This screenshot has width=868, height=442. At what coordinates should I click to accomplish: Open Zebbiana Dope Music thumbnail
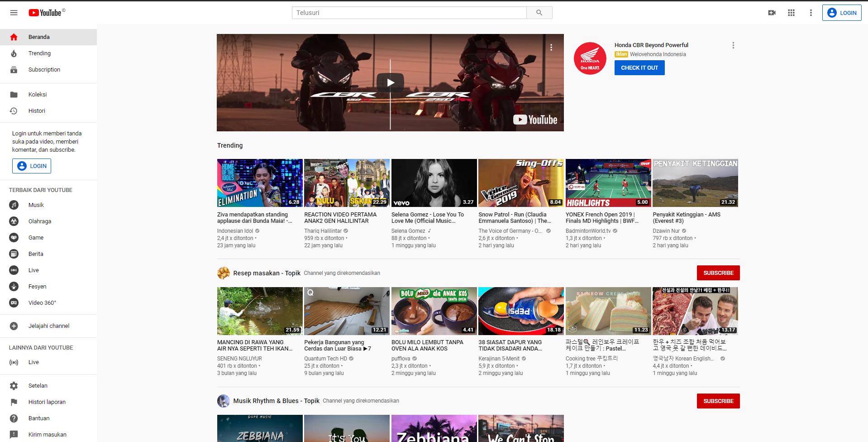(x=260, y=428)
